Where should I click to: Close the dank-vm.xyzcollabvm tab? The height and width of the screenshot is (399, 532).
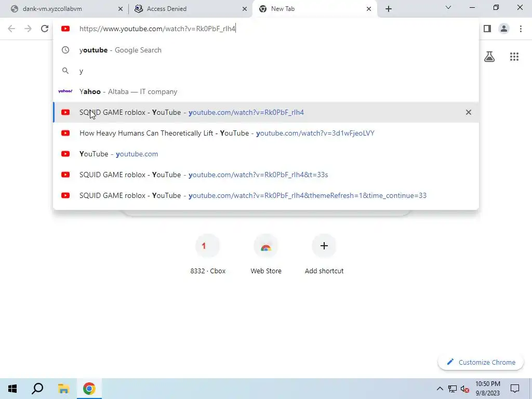pyautogui.click(x=120, y=9)
